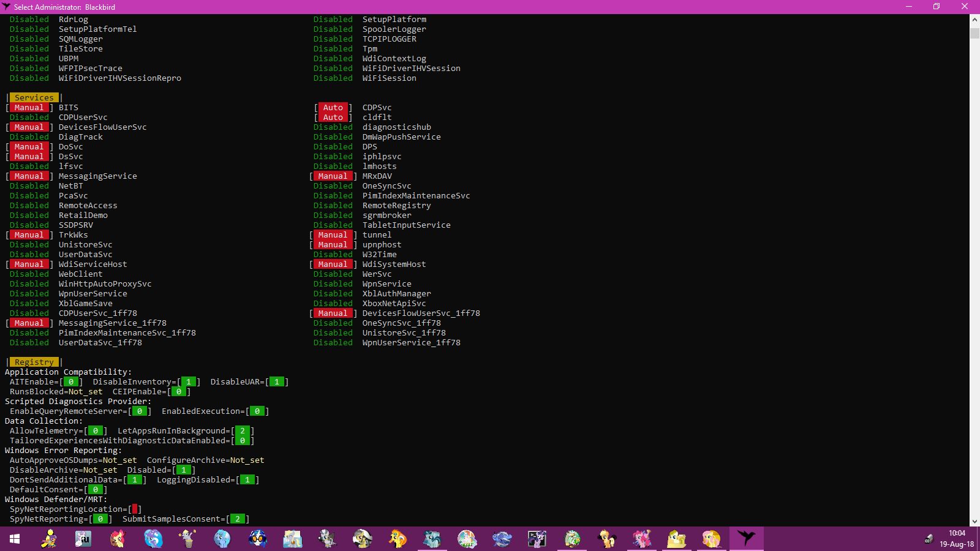Select the 'diagnosticshub' service name

tap(397, 127)
